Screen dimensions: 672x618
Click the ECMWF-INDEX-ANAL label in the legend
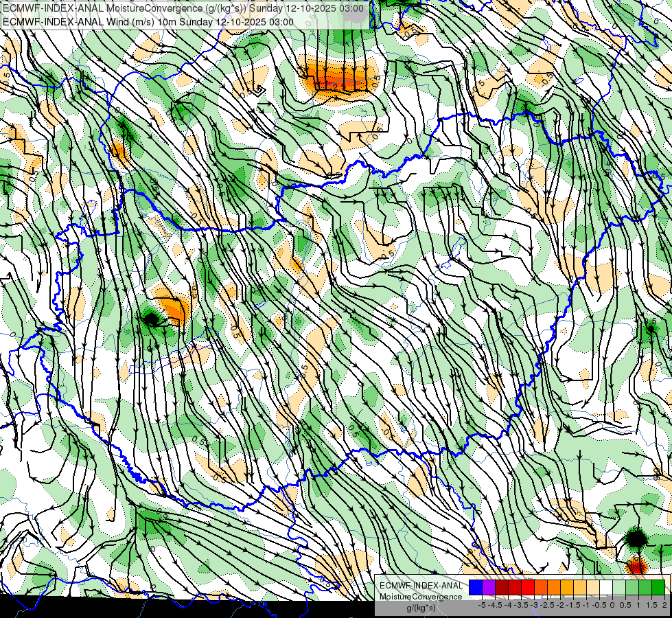coord(421,586)
